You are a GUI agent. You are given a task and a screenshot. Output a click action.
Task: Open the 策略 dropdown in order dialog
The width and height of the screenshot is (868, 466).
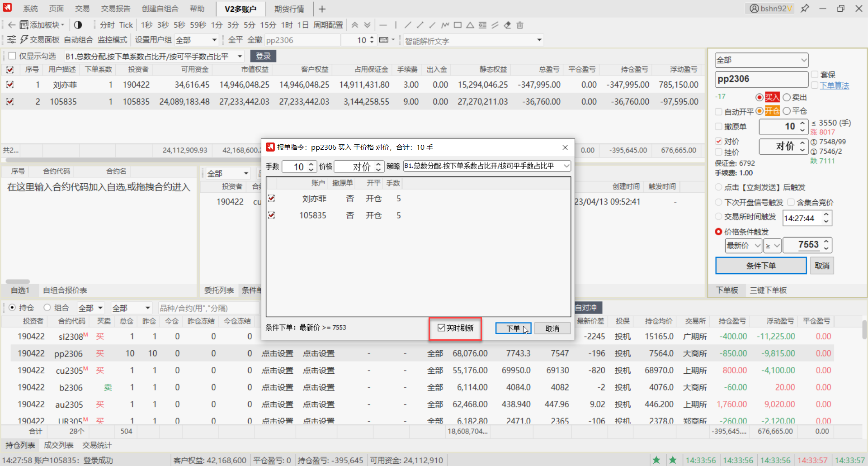(487, 166)
